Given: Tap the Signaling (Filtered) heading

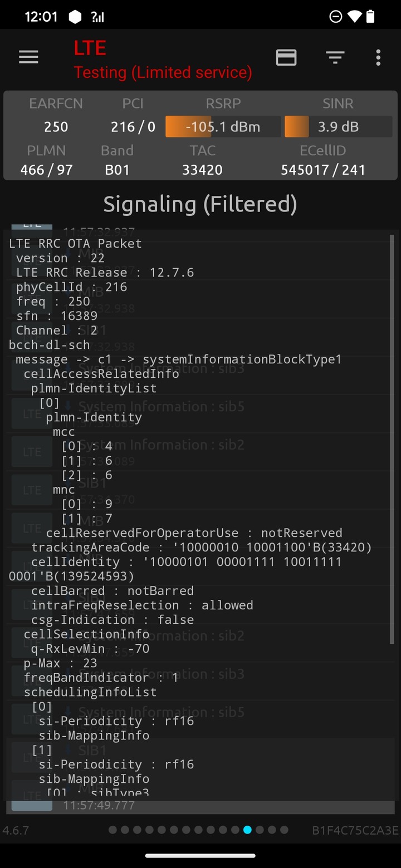Looking at the screenshot, I should [200, 204].
